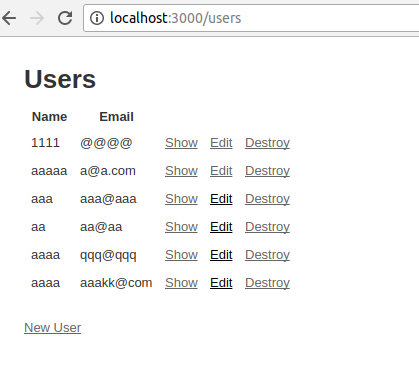
Task: Select the name cell aaa
Action: (42, 199)
